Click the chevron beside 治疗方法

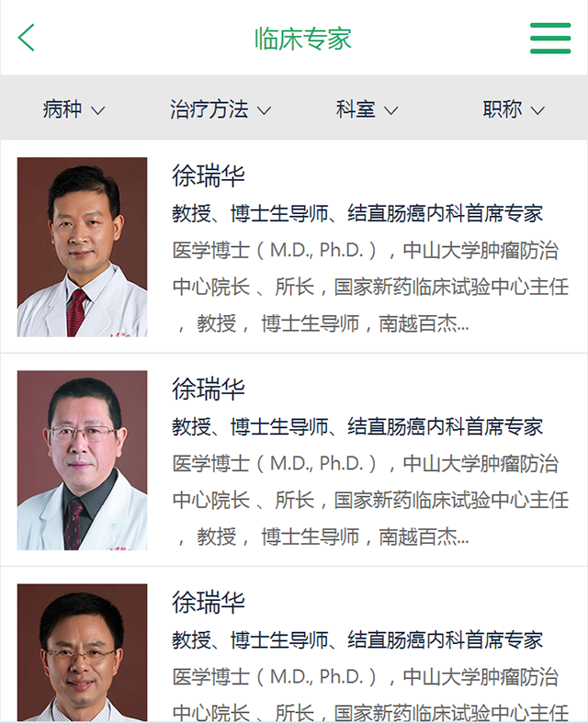[264, 110]
